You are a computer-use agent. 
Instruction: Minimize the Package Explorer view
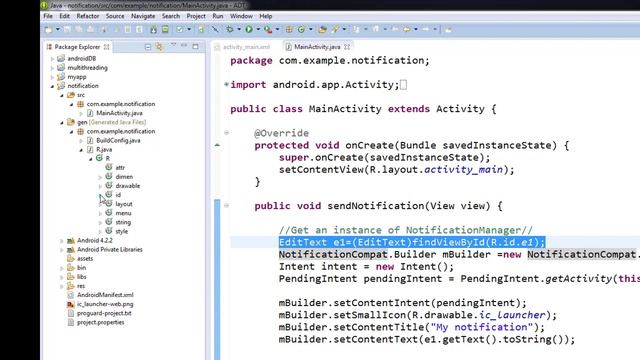point(184,46)
